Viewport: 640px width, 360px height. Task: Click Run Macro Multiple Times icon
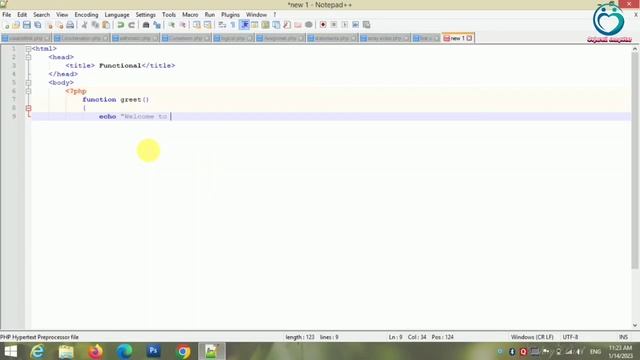point(356,25)
